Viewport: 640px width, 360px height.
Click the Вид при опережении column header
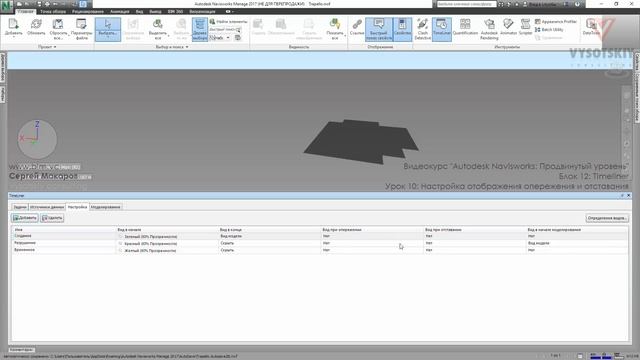tap(372, 230)
